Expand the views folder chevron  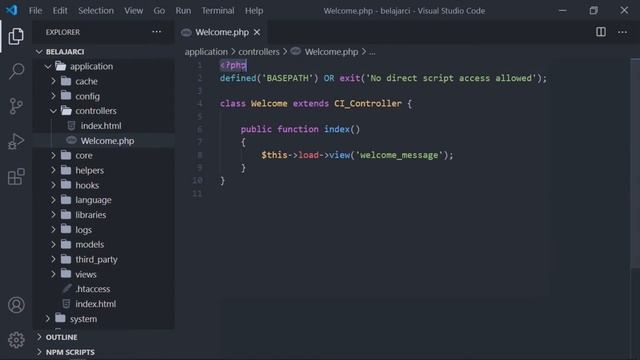coord(53,274)
